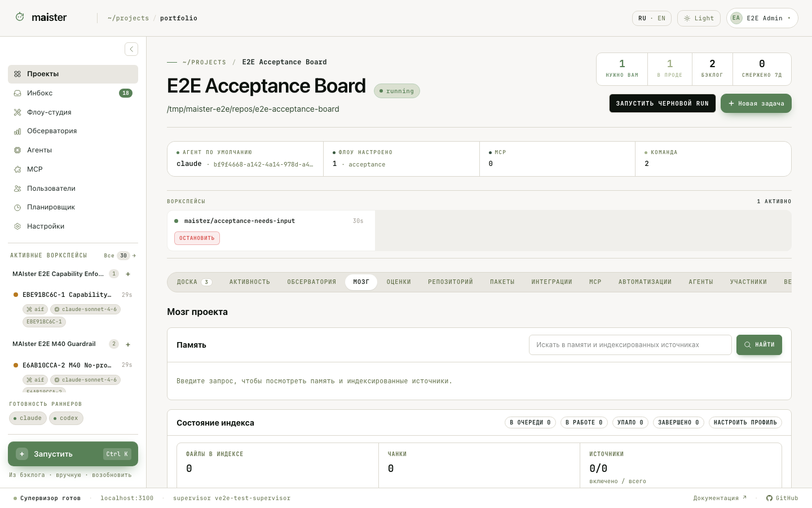Toggle the Light theme switch
Viewport: 812px width, 508px height.
pyautogui.click(x=699, y=18)
